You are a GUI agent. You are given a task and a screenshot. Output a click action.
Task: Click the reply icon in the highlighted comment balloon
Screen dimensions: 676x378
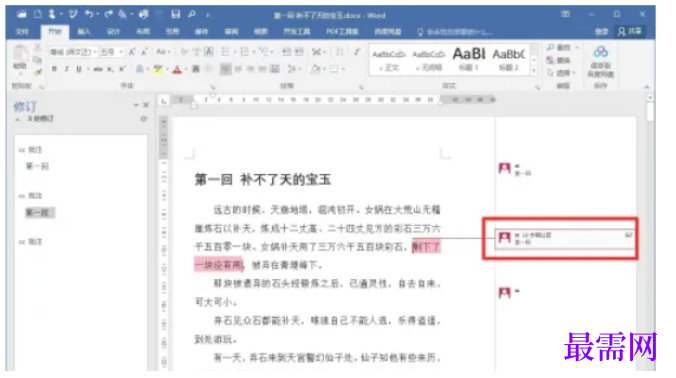pyautogui.click(x=629, y=235)
